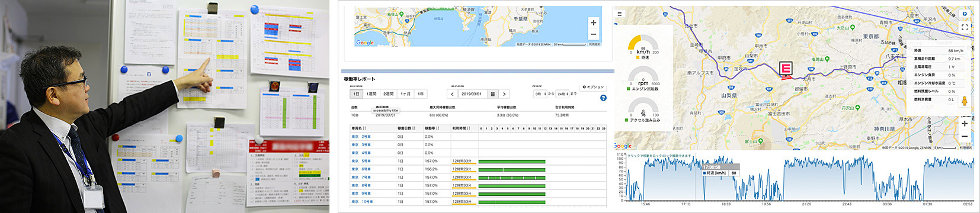Open vehicle link 東京 2号車
The height and width of the screenshot is (213, 980).
[x=361, y=137]
